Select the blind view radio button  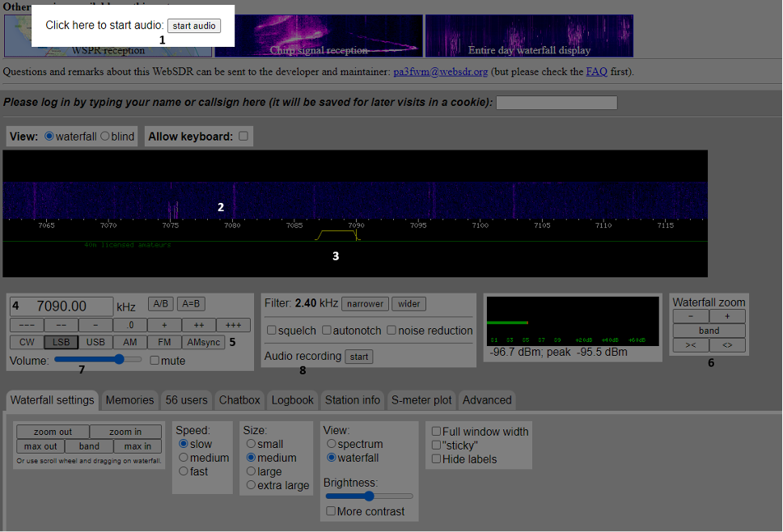tap(105, 137)
